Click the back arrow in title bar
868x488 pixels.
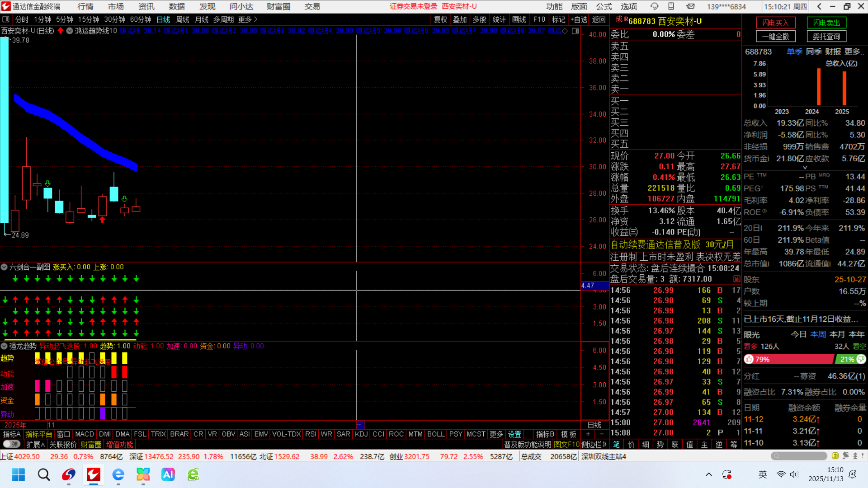coord(819,6)
